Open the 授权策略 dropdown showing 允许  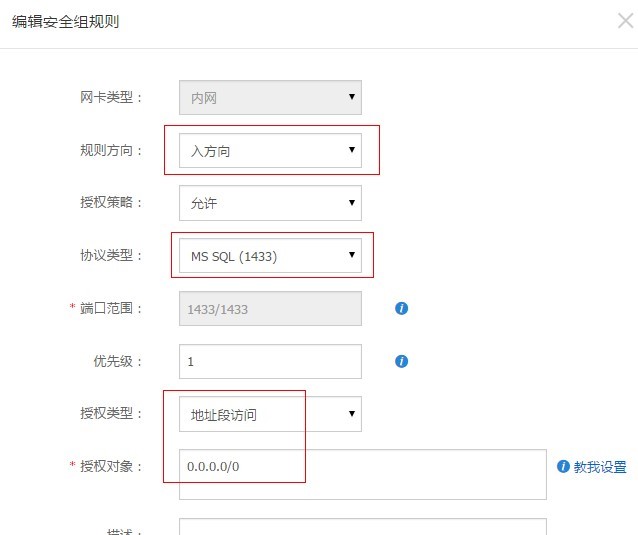click(270, 203)
